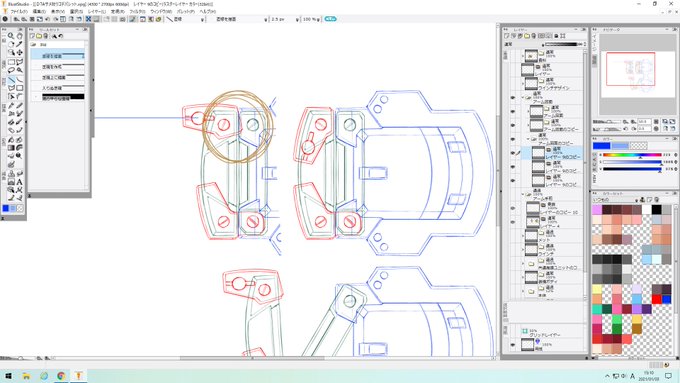Click the rotate-left icon in navigator panel

click(625, 129)
